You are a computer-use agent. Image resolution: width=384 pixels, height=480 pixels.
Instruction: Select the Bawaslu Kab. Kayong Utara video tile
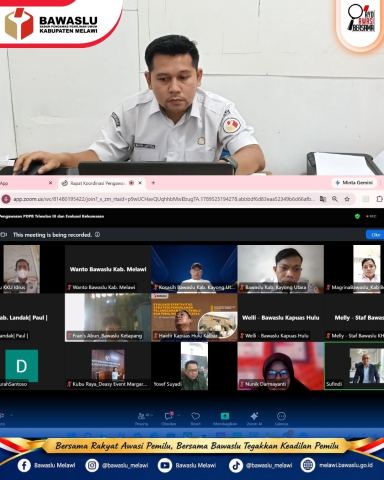pyautogui.click(x=281, y=269)
